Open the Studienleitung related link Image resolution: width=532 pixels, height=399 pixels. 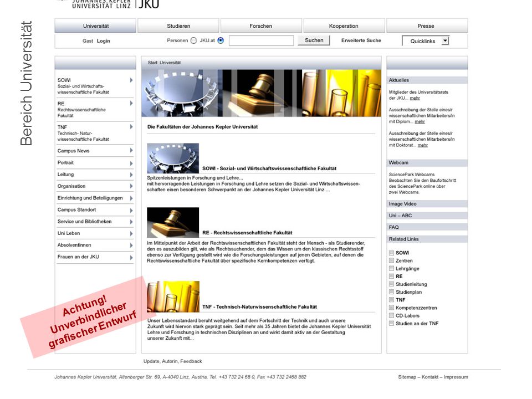pyautogui.click(x=412, y=284)
